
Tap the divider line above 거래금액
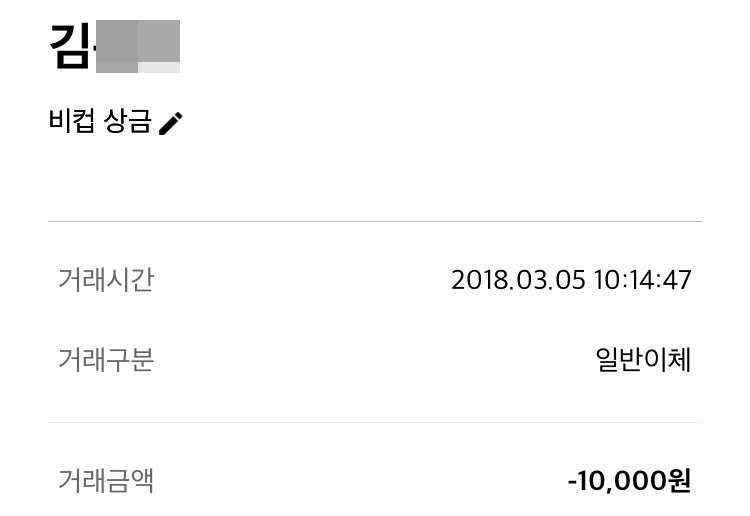(x=375, y=422)
